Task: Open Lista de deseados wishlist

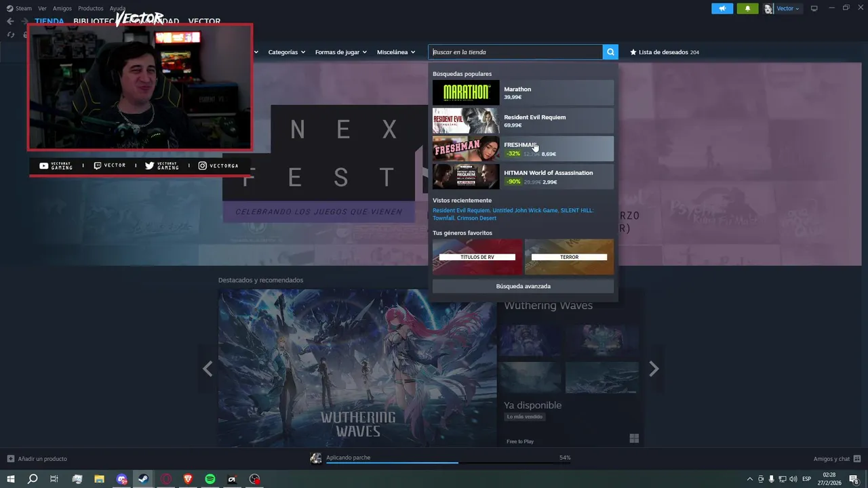Action: pyautogui.click(x=664, y=52)
